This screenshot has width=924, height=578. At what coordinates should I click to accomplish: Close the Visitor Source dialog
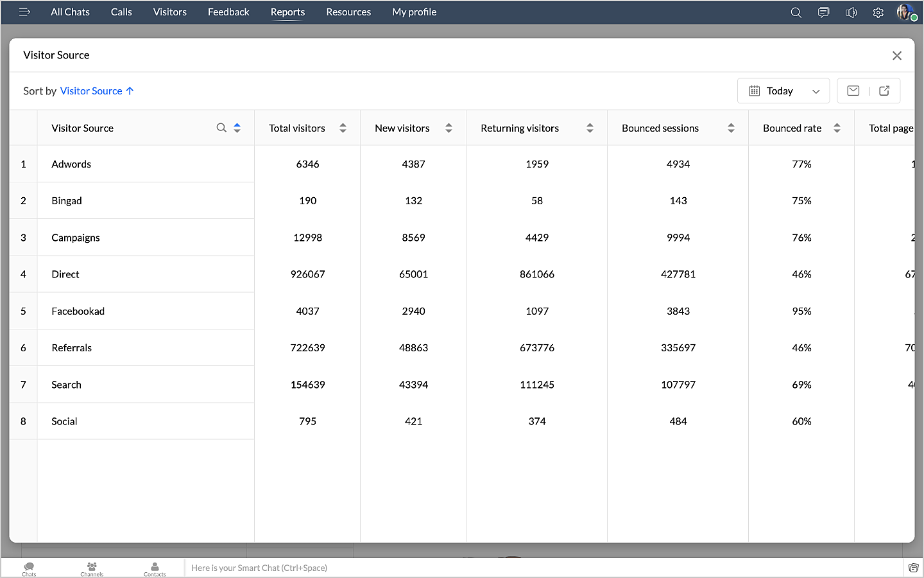click(896, 56)
